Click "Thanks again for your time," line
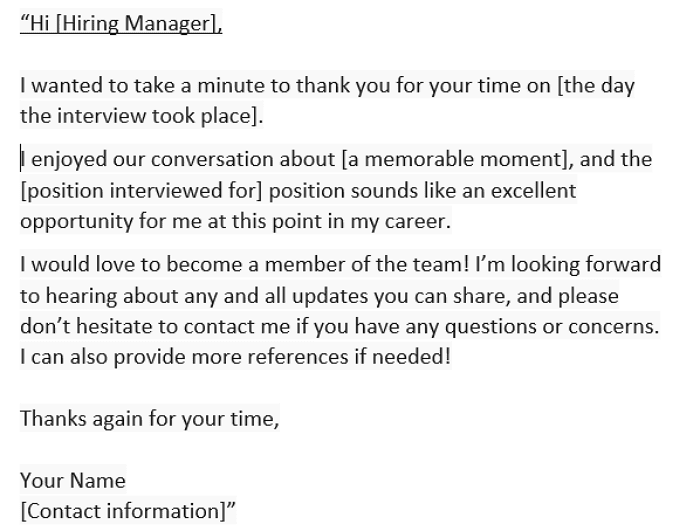Viewport: 700px width, 531px height. [x=150, y=419]
